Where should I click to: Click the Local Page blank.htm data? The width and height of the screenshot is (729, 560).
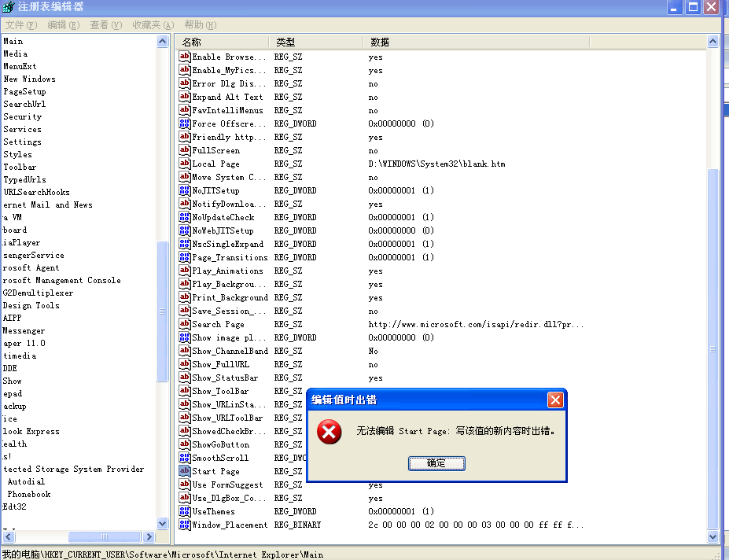click(436, 164)
